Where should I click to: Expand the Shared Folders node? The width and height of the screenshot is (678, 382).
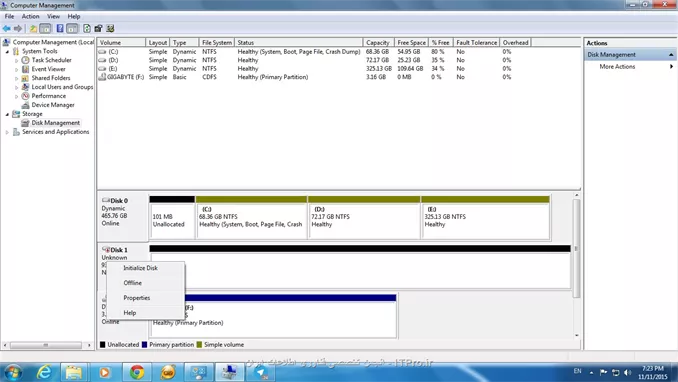(x=17, y=78)
